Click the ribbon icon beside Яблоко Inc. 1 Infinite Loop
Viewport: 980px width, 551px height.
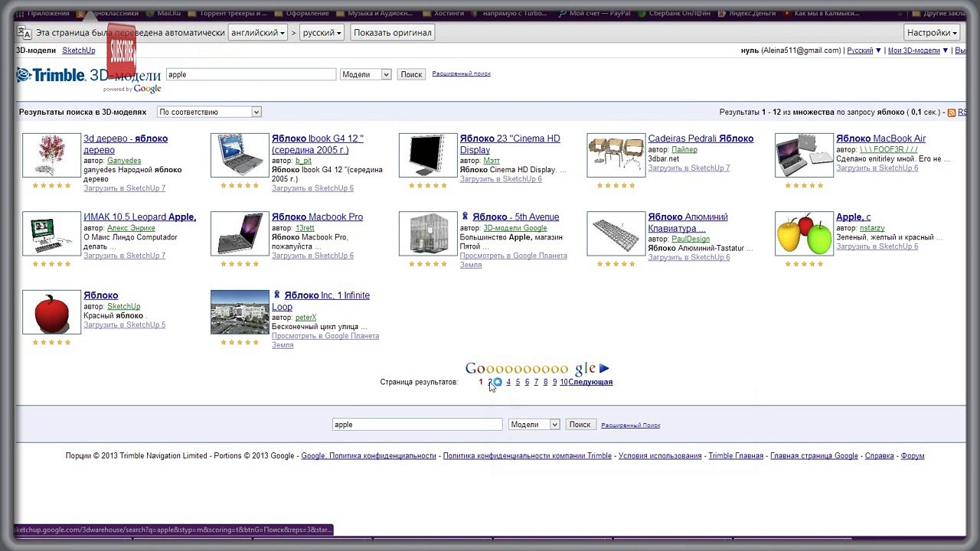point(276,295)
